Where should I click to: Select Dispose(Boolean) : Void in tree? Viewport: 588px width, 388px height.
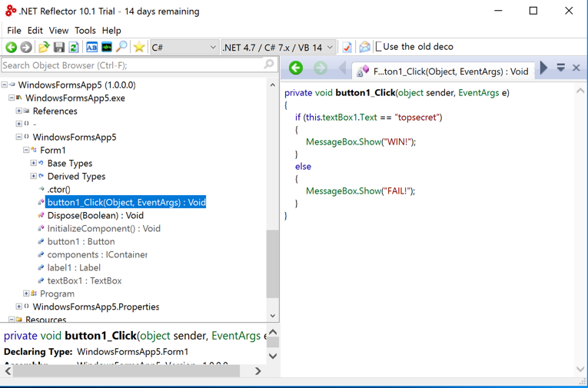(x=95, y=216)
